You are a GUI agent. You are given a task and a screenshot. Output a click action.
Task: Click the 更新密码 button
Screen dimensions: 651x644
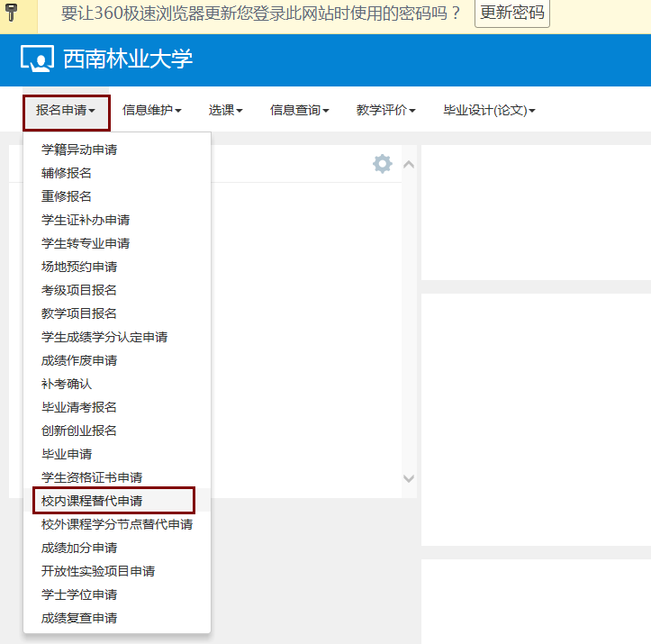point(511,14)
